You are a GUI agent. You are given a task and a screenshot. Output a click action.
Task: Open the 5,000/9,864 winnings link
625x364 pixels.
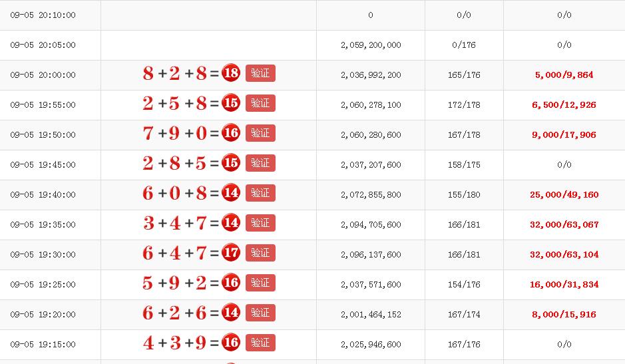[564, 75]
